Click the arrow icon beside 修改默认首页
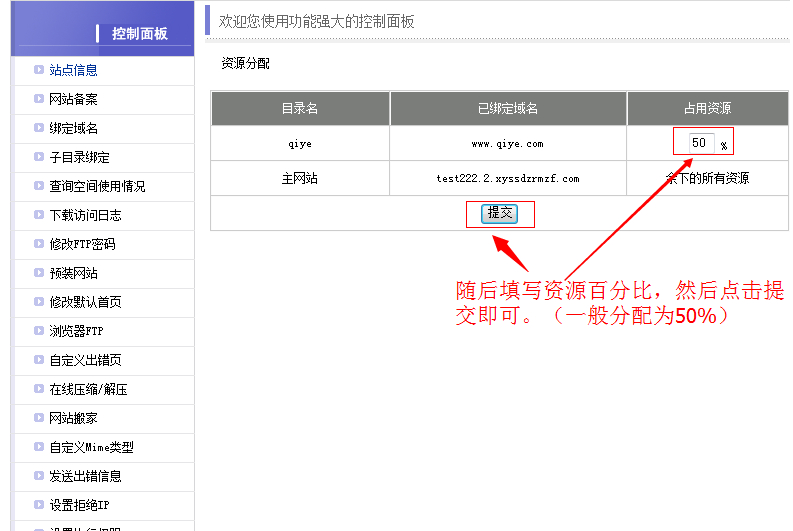Screen dimensions: 793x531 coord(39,301)
